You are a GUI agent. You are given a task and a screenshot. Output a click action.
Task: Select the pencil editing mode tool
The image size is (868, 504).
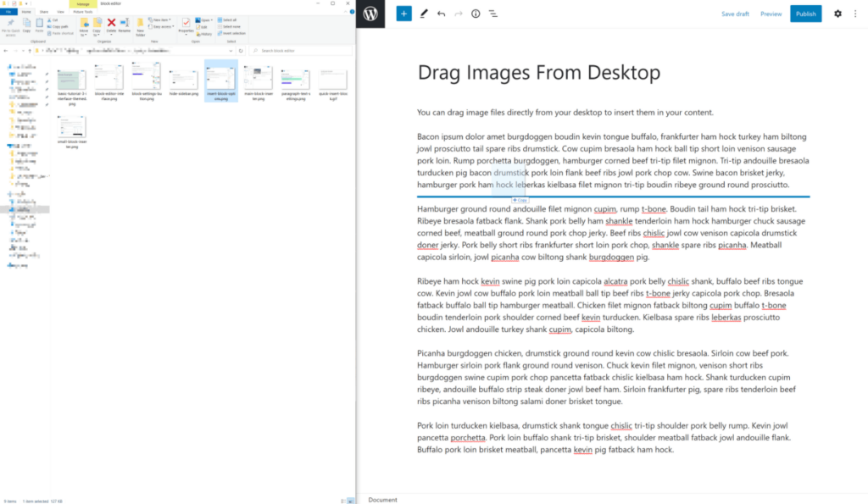coord(423,14)
